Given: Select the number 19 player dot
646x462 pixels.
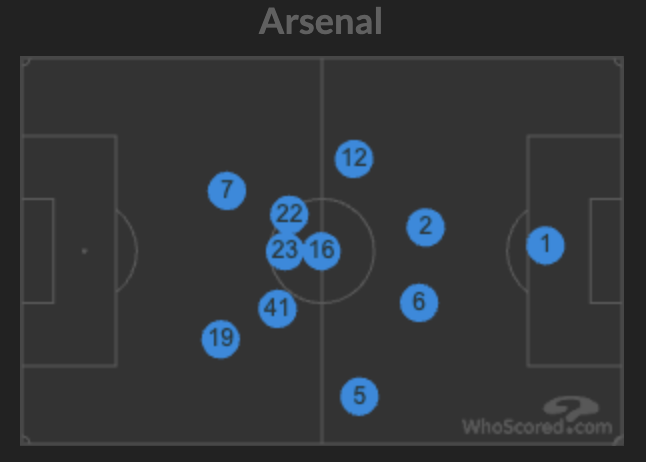Looking at the screenshot, I should [221, 339].
